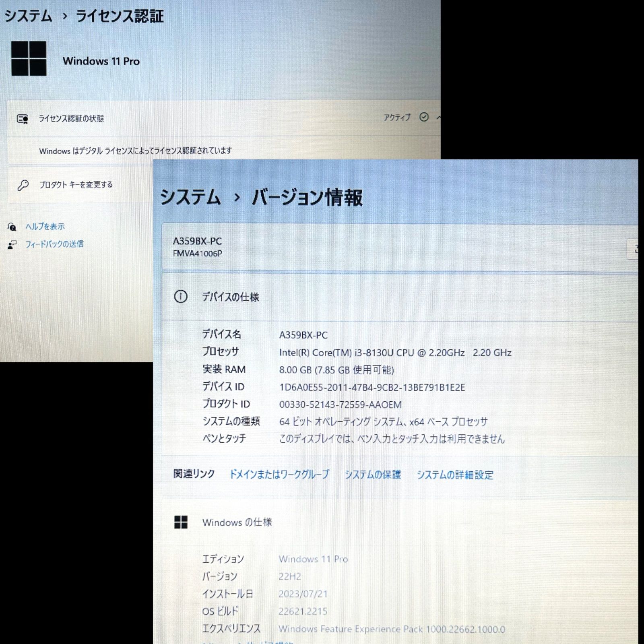Select version value 22H2

[290, 576]
